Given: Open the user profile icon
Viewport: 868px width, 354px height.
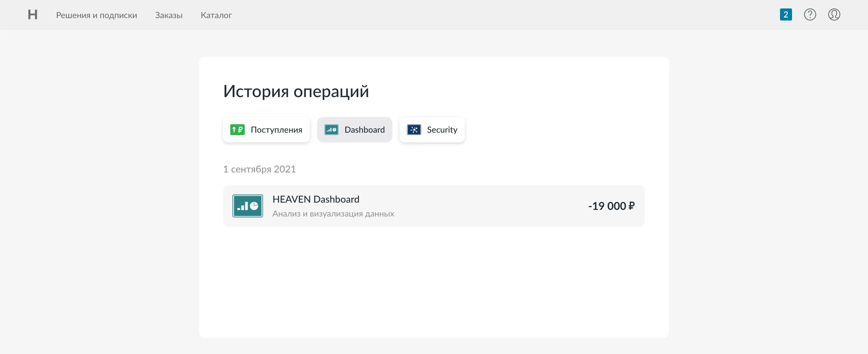Looking at the screenshot, I should pyautogui.click(x=834, y=14).
